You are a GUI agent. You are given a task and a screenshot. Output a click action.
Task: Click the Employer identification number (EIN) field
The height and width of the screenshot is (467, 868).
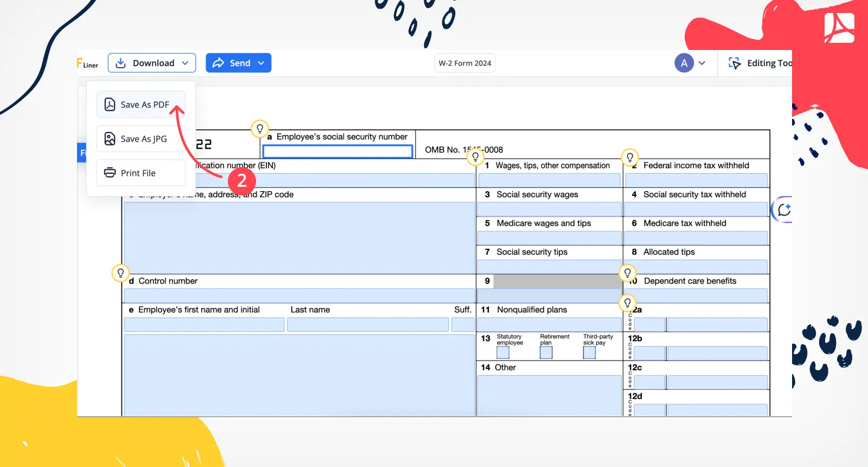point(335,180)
